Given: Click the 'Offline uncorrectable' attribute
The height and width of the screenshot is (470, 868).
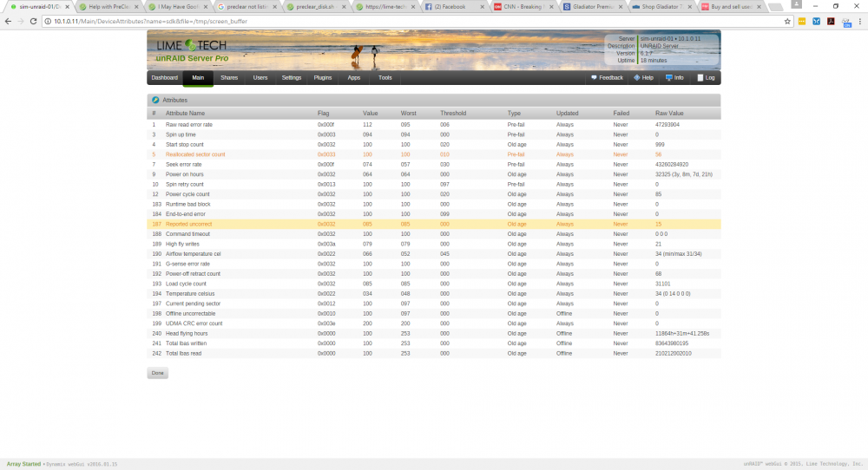Looking at the screenshot, I should click(190, 314).
